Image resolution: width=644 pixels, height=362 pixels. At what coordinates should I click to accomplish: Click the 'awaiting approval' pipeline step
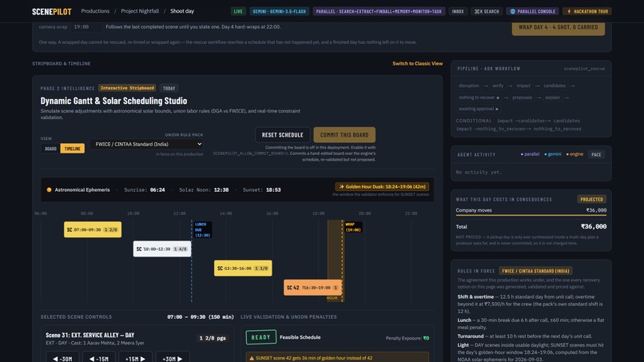click(x=478, y=109)
